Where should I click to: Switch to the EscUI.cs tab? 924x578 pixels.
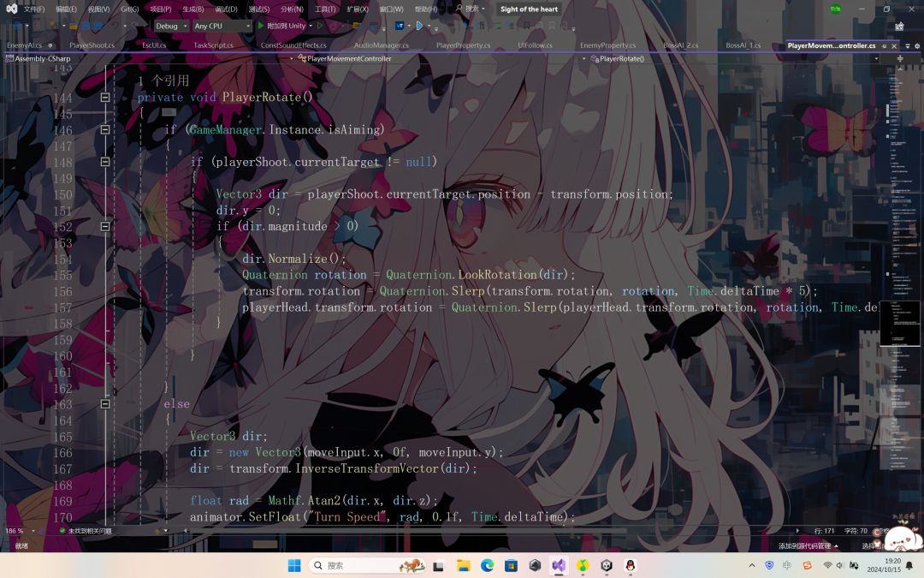tap(154, 45)
